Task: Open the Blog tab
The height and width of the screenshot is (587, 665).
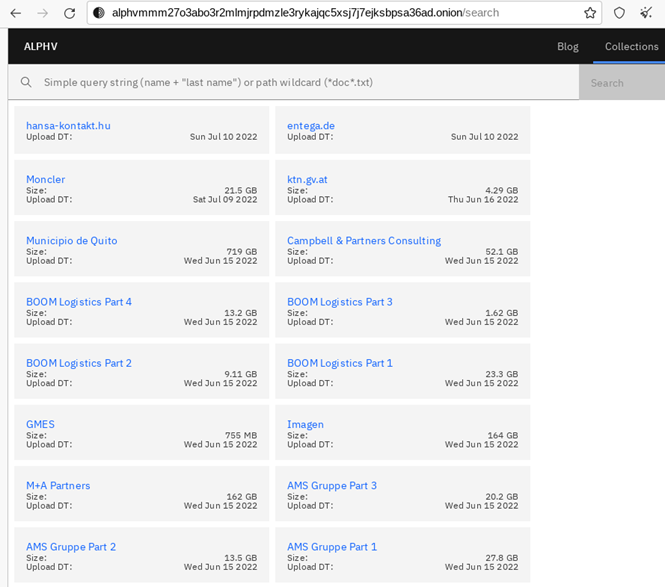Action: point(567,46)
